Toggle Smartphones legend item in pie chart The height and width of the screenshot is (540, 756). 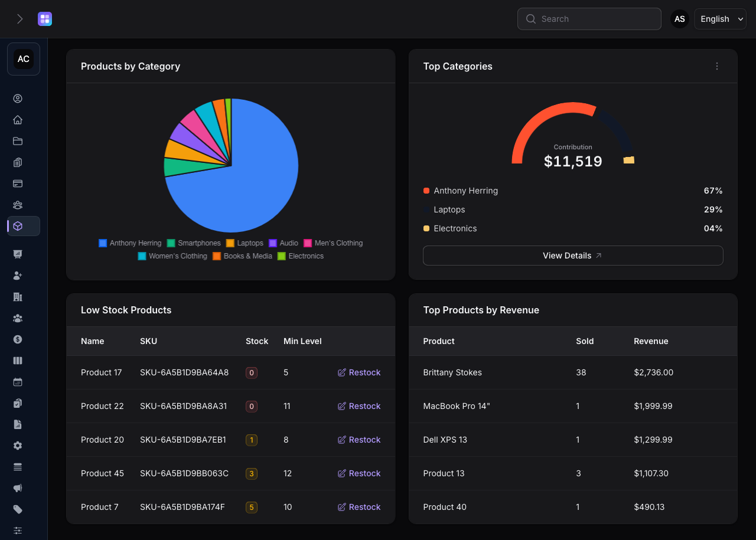[194, 243]
